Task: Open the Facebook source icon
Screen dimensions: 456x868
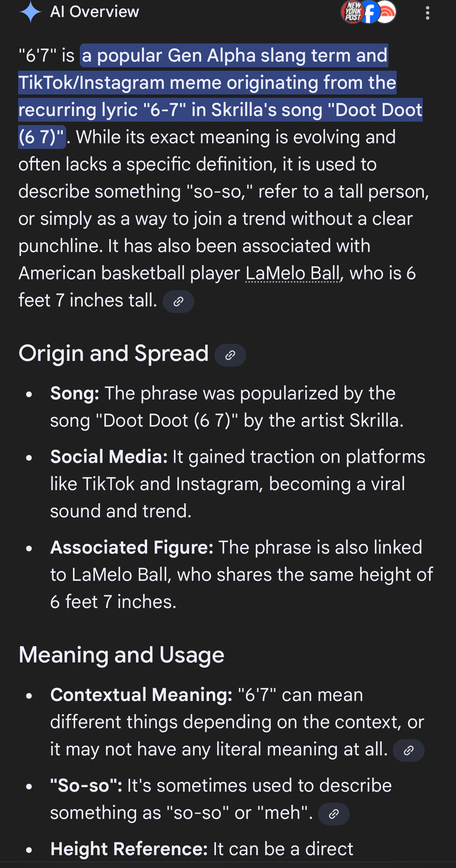Action: click(370, 12)
